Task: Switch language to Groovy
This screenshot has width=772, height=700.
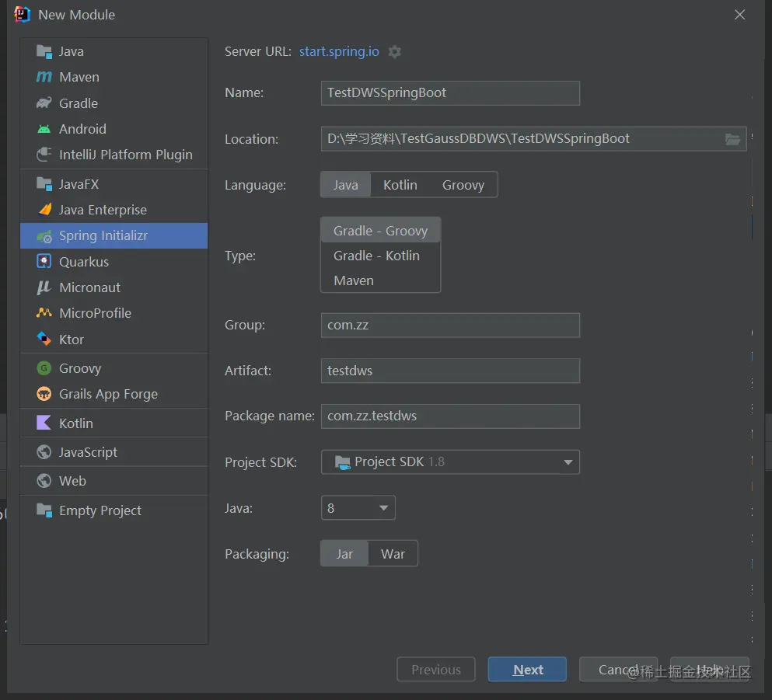Action: (463, 184)
